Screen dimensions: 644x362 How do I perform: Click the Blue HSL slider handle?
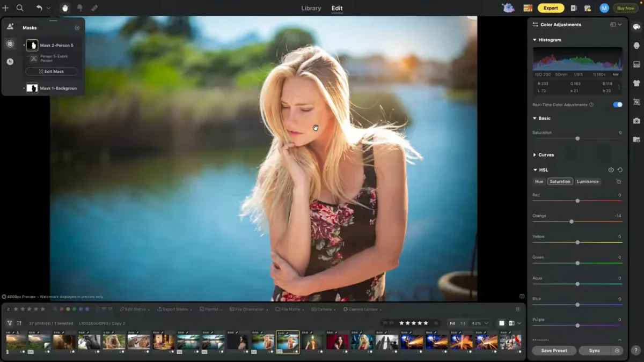coord(577,305)
